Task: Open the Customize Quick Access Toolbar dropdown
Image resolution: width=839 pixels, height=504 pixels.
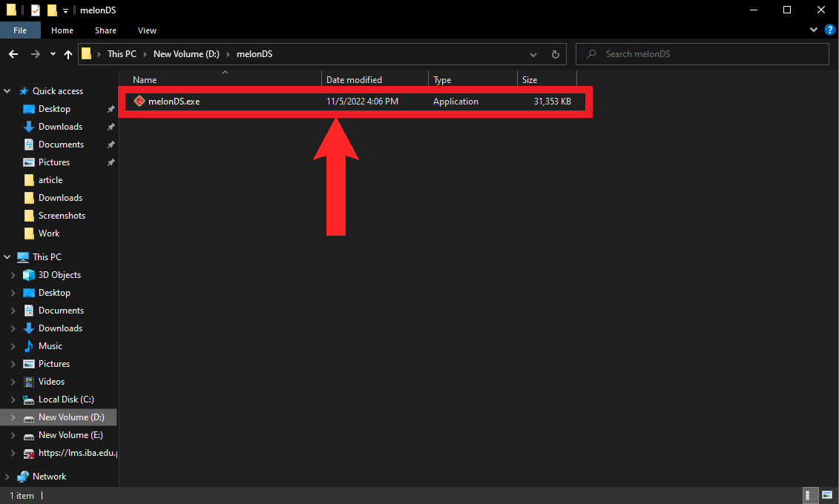Action: (x=65, y=10)
